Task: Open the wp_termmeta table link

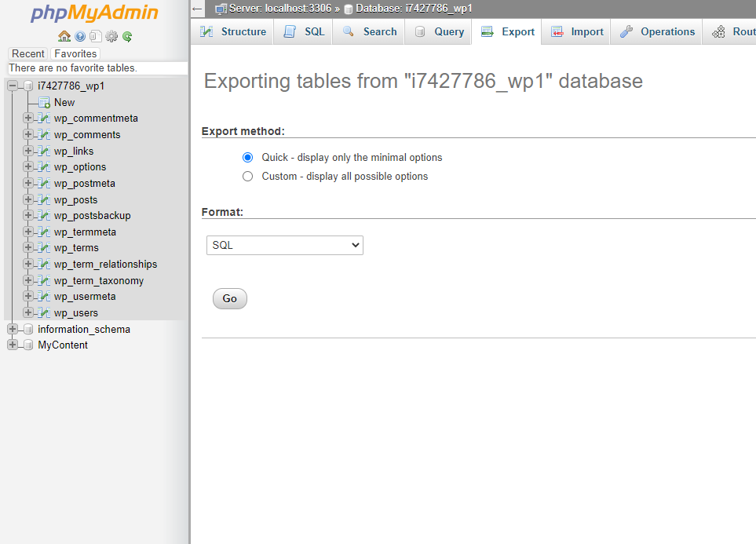Action: click(85, 232)
